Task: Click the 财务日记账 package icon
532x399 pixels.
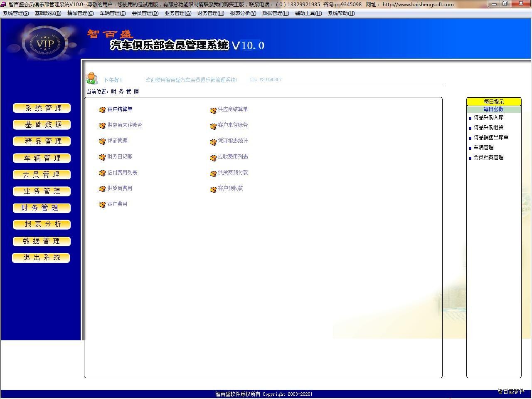Action: point(102,157)
